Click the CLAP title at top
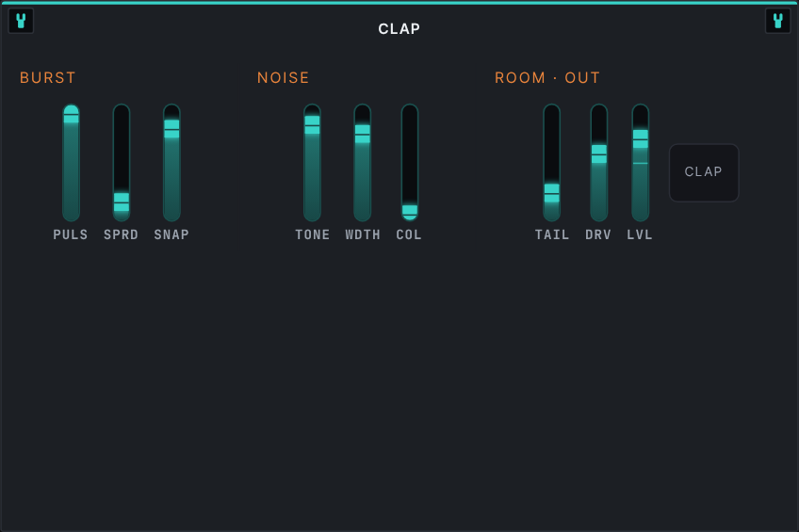This screenshot has width=799, height=532. pyautogui.click(x=399, y=29)
